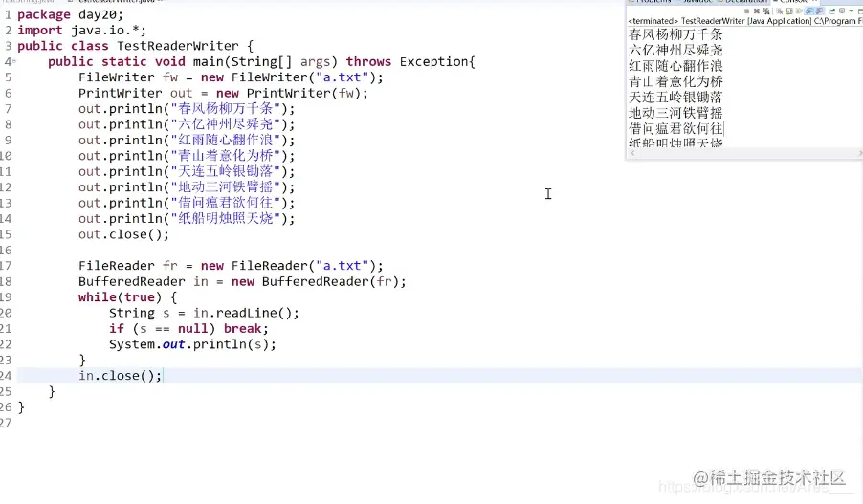Toggle Scroll Lock in the Console toolbar

coord(789,11)
